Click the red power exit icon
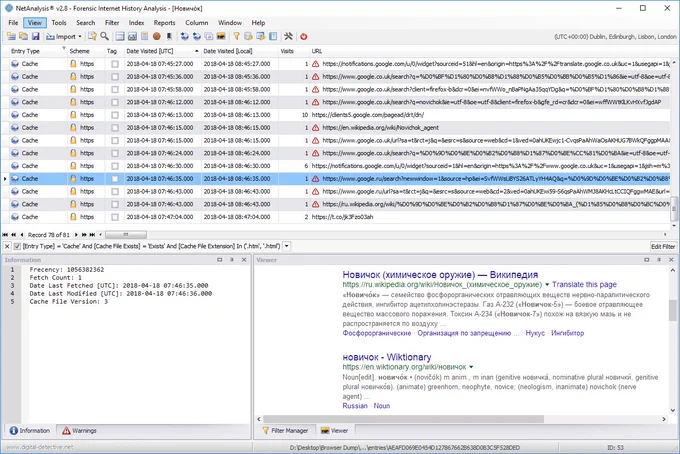Screen dimensions: 680x454 point(304,36)
